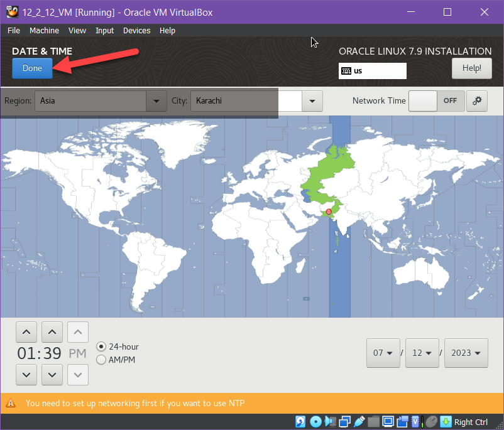
Task: Open the Devices menu
Action: point(136,31)
